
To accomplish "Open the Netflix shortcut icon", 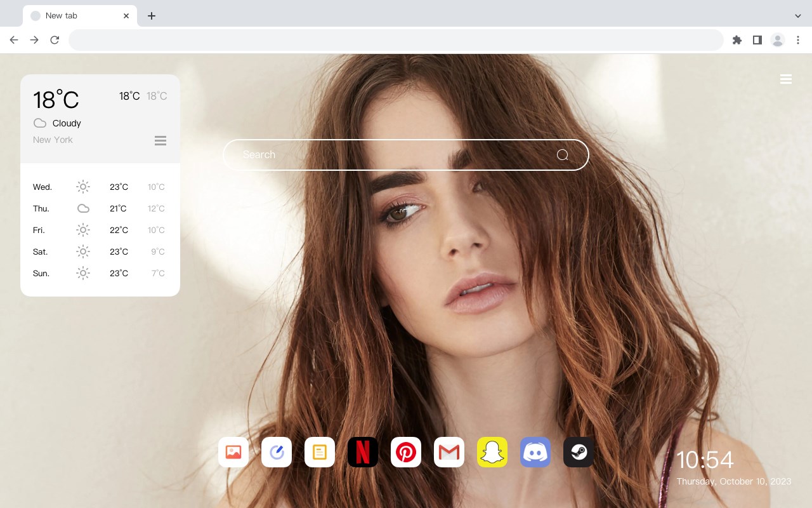I will (x=363, y=452).
